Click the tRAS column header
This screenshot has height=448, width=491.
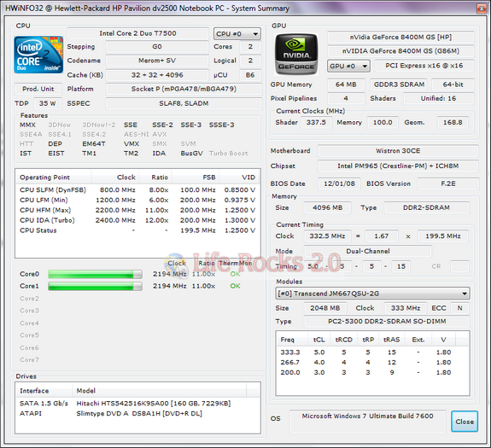tap(391, 340)
